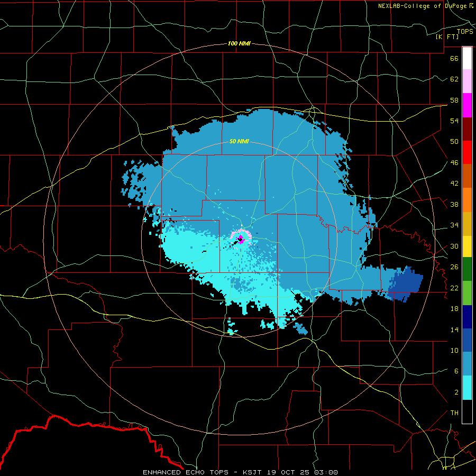Click the 50 NMI range ring label

pos(239,141)
